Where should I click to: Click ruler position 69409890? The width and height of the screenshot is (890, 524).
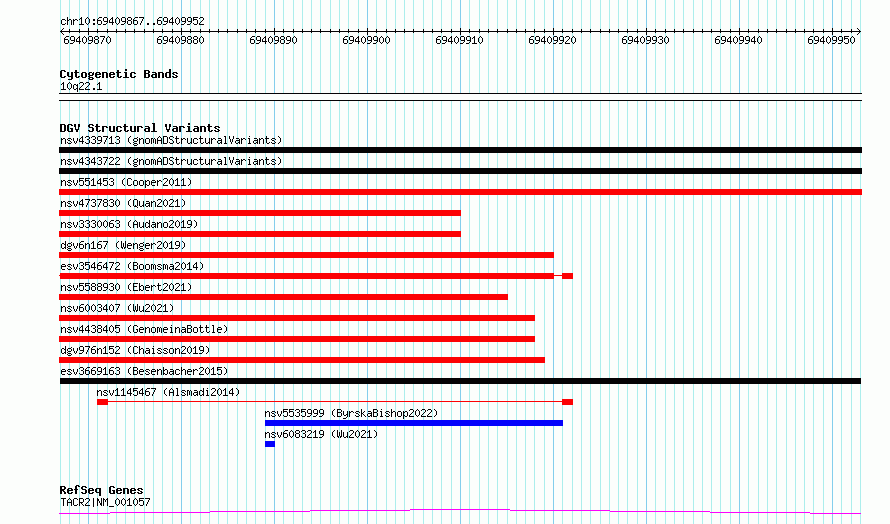tap(274, 40)
